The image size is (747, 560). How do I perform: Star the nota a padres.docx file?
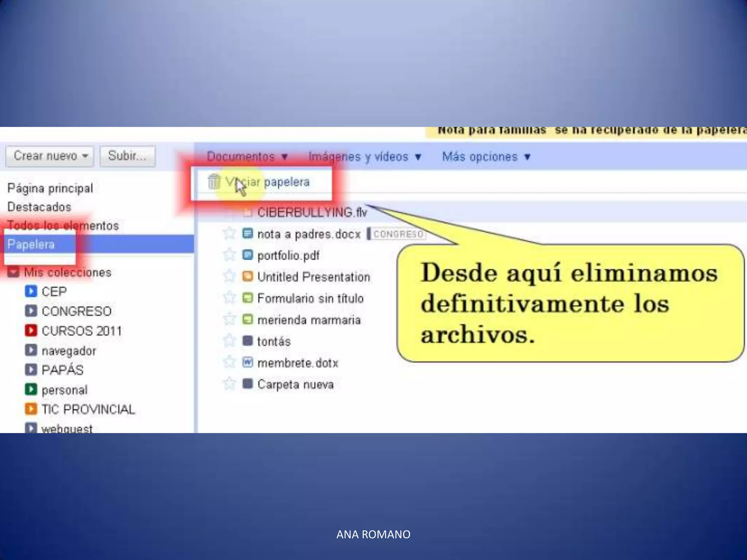click(x=229, y=233)
